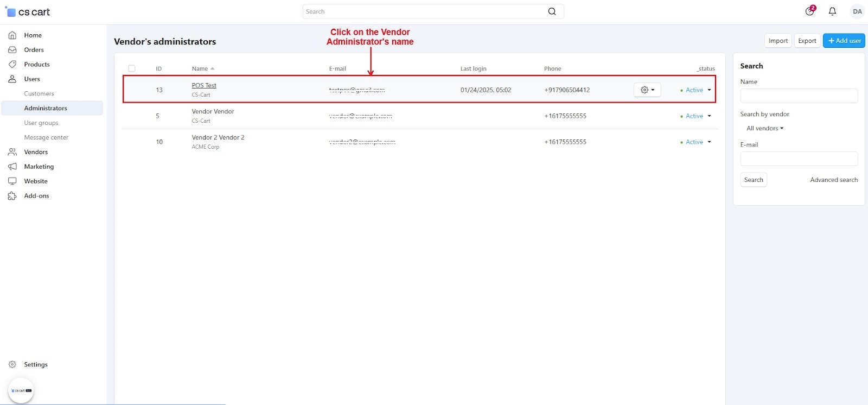Expand the All vendors dropdown
This screenshot has width=868, height=405.
[764, 129]
